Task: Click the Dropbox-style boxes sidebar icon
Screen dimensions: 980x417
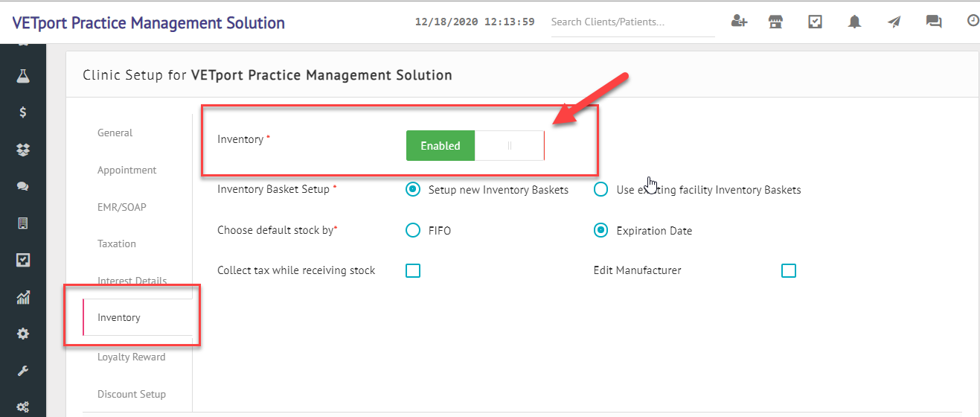Action: pyautogui.click(x=23, y=150)
